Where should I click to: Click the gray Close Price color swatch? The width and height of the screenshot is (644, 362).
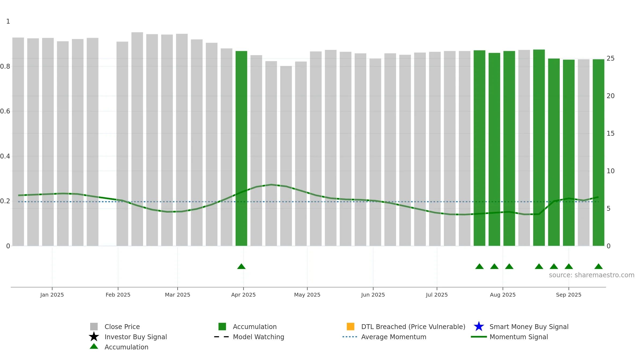coord(94,327)
